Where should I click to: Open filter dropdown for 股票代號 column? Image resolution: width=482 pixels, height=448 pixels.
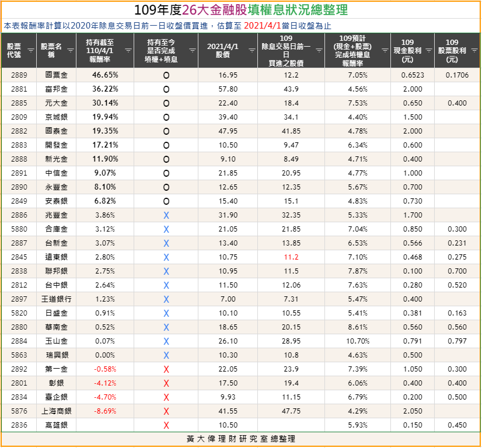[x=31, y=50]
